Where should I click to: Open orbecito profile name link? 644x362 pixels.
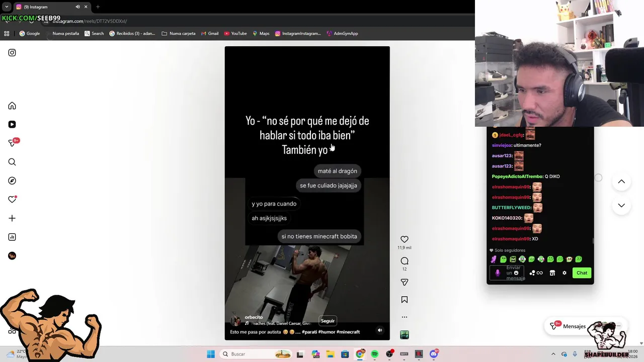pos(254,317)
